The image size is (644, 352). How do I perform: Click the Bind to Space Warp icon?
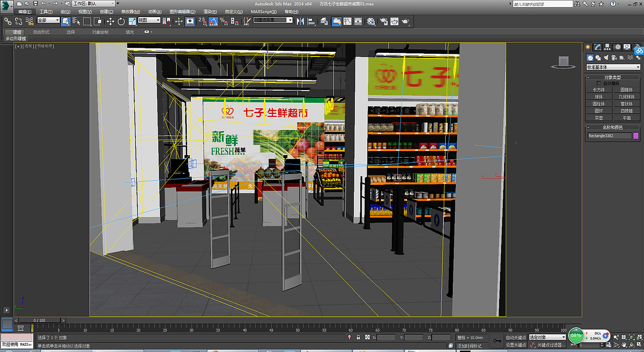[x=30, y=21]
